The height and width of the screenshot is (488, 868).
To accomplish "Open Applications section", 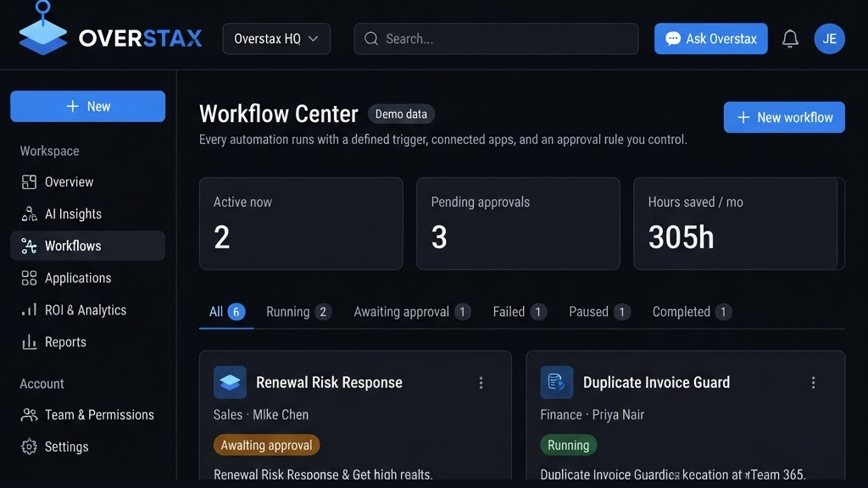I will (x=88, y=278).
